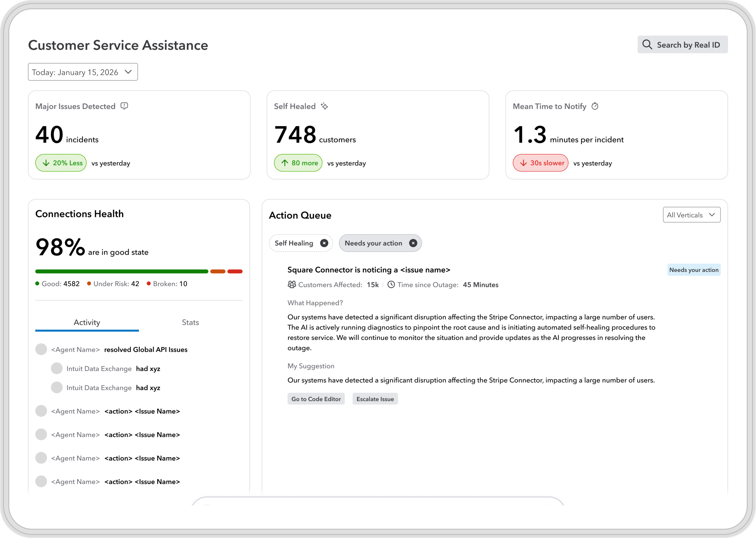Click the green dot beside Good: 4582

(37, 283)
